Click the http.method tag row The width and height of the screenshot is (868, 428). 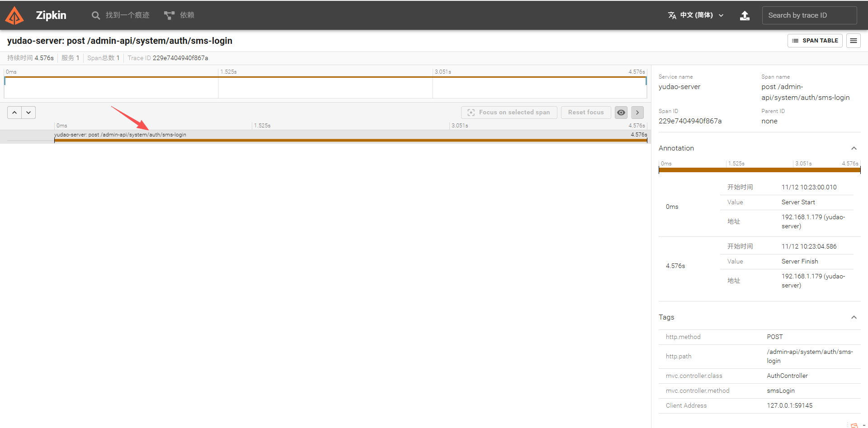759,337
